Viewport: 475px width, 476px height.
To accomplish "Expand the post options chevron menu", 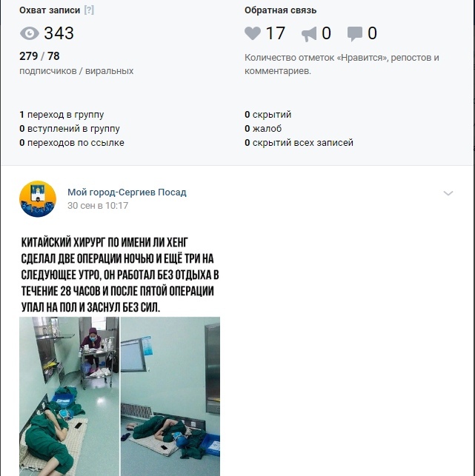I will (448, 193).
